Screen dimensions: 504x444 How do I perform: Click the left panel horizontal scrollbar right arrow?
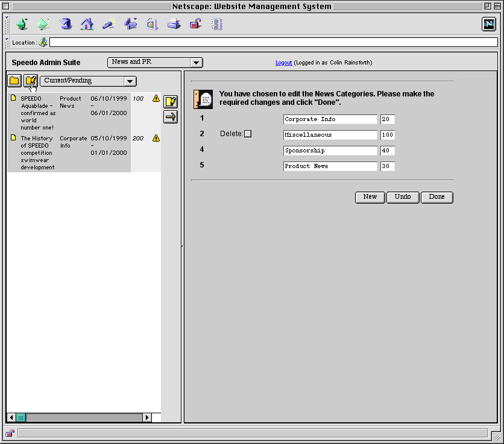pyautogui.click(x=146, y=417)
